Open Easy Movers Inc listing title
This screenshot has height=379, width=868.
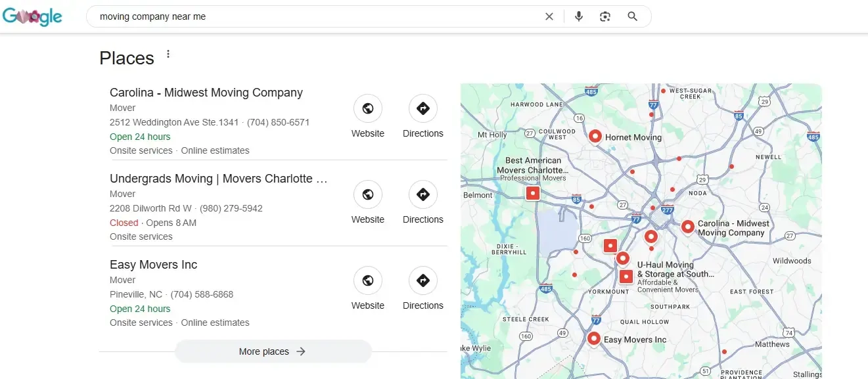(x=153, y=265)
